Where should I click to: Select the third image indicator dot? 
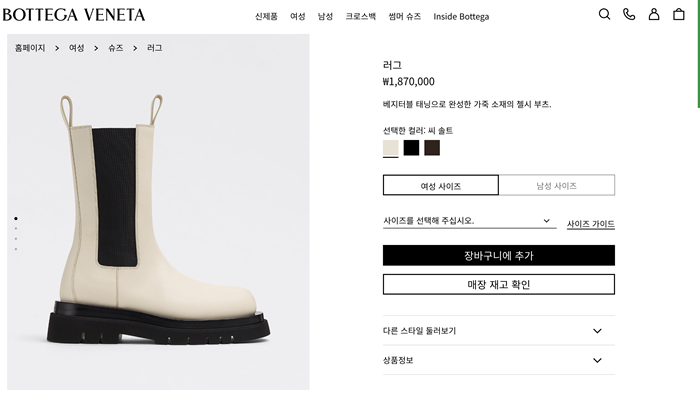(16, 239)
